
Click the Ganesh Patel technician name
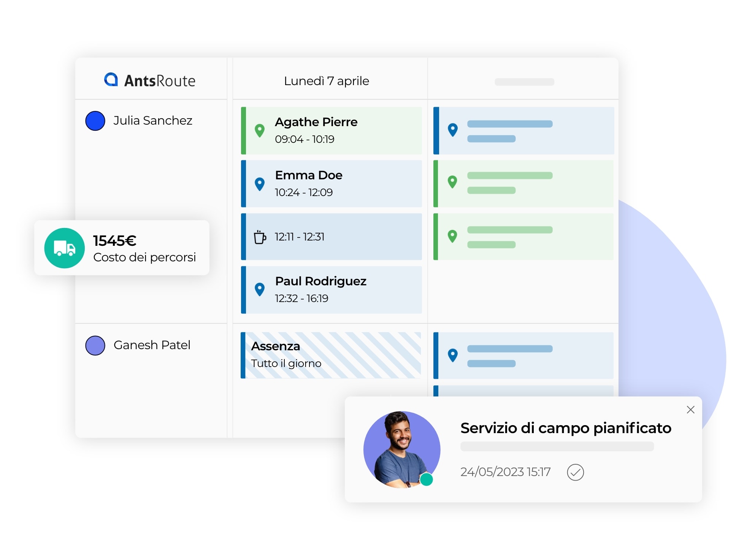click(152, 345)
